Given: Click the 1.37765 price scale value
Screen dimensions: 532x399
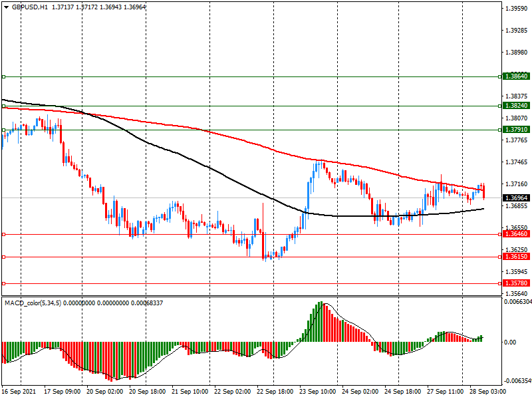Looking at the screenshot, I should click(x=517, y=140).
